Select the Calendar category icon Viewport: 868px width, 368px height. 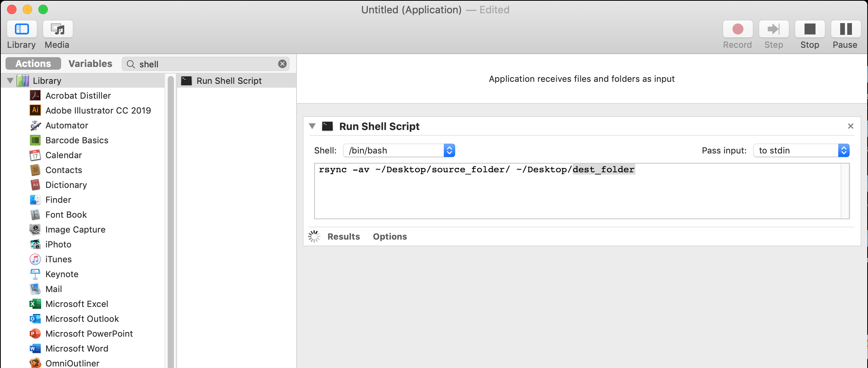click(35, 155)
